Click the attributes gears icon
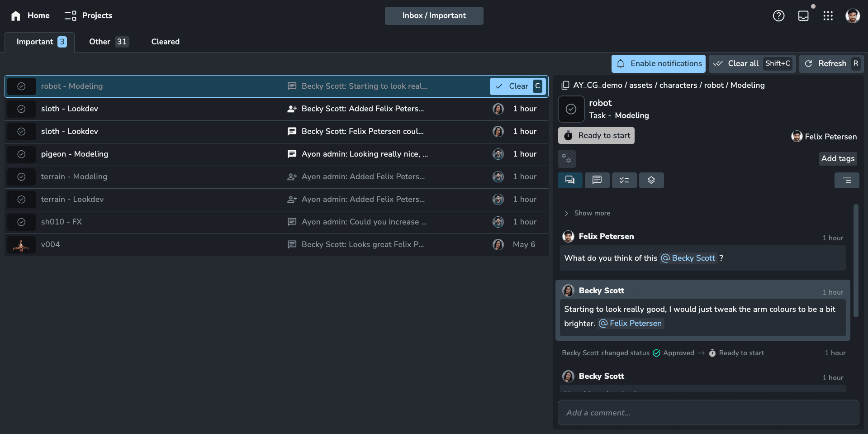The height and width of the screenshot is (434, 868). click(x=567, y=158)
